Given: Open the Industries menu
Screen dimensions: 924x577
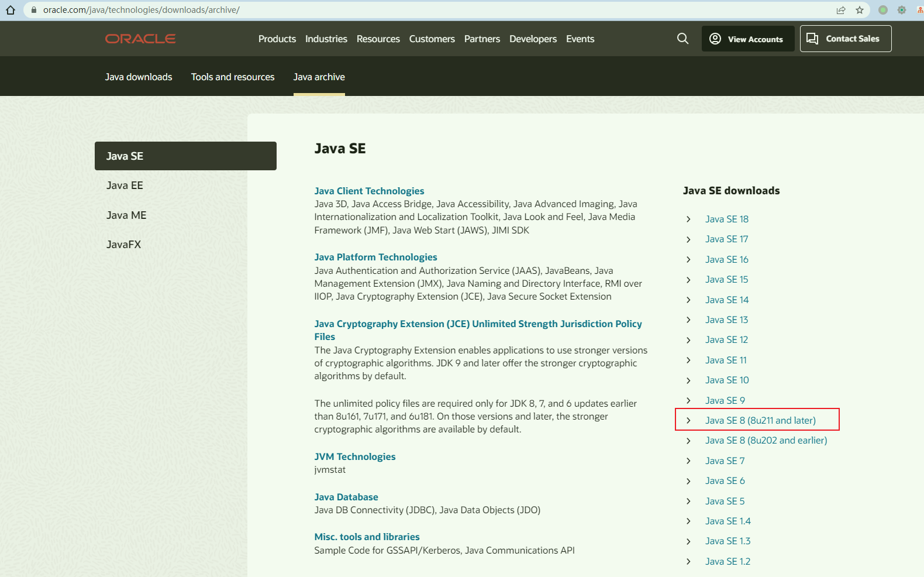Looking at the screenshot, I should pyautogui.click(x=326, y=39).
